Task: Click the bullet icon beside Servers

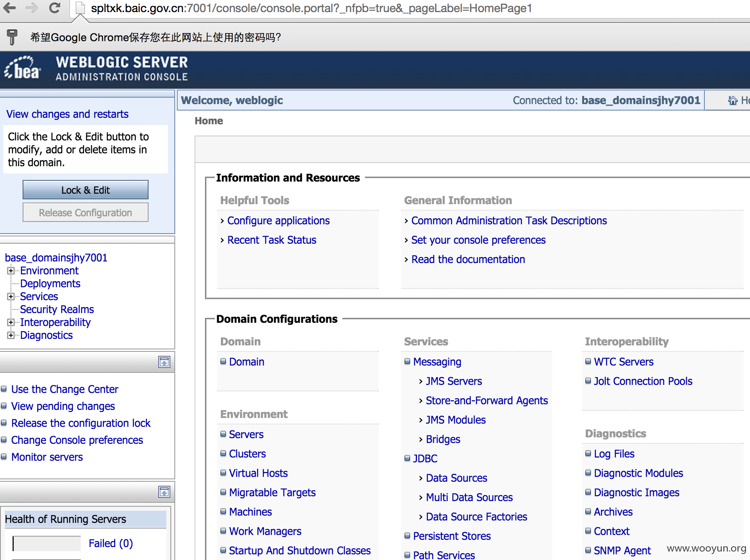Action: coord(223,434)
